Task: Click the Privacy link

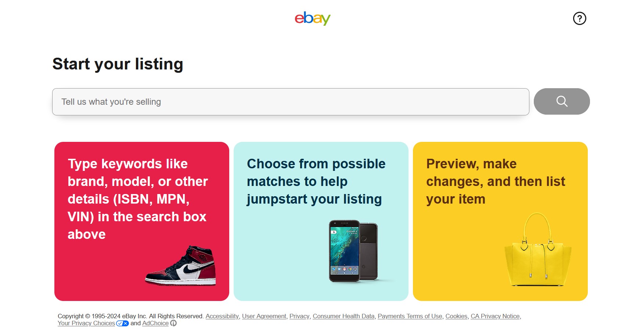Action: 299,316
